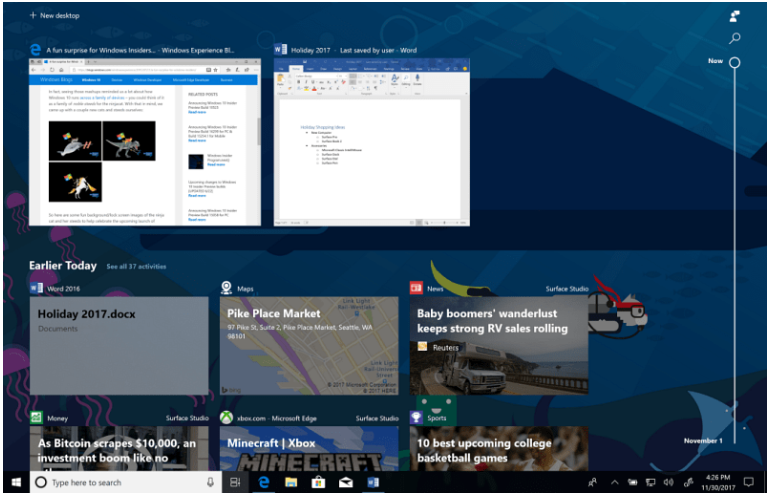Click the microphone icon in search box
The image size is (771, 496).
[x=210, y=482]
